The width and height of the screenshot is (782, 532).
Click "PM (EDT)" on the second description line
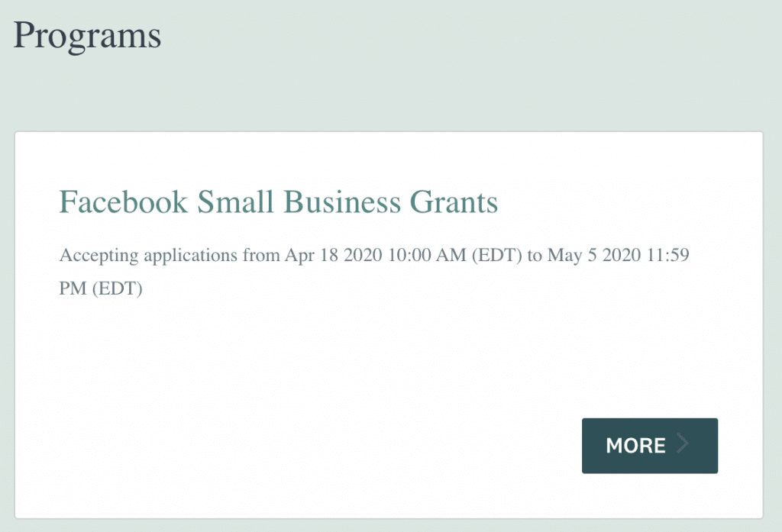coord(101,290)
